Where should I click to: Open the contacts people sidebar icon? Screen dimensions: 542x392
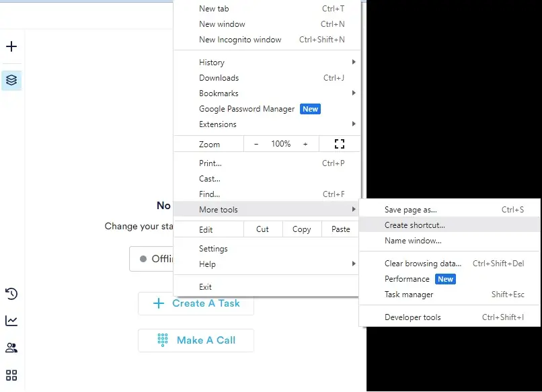click(x=11, y=348)
